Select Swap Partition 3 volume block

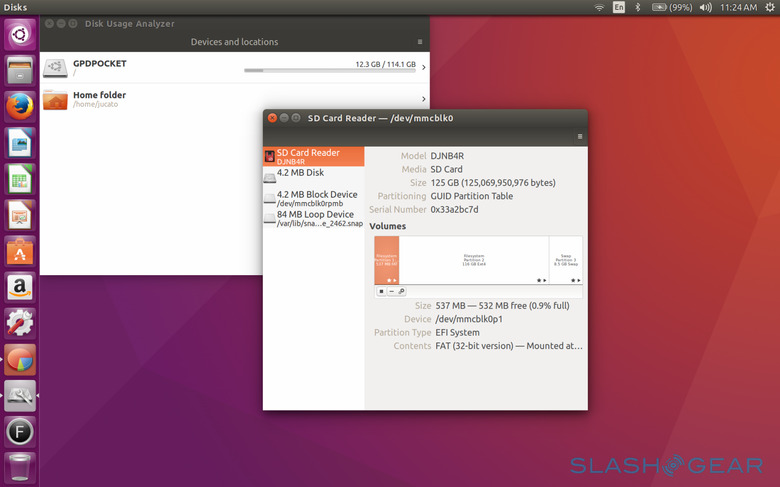(566, 260)
